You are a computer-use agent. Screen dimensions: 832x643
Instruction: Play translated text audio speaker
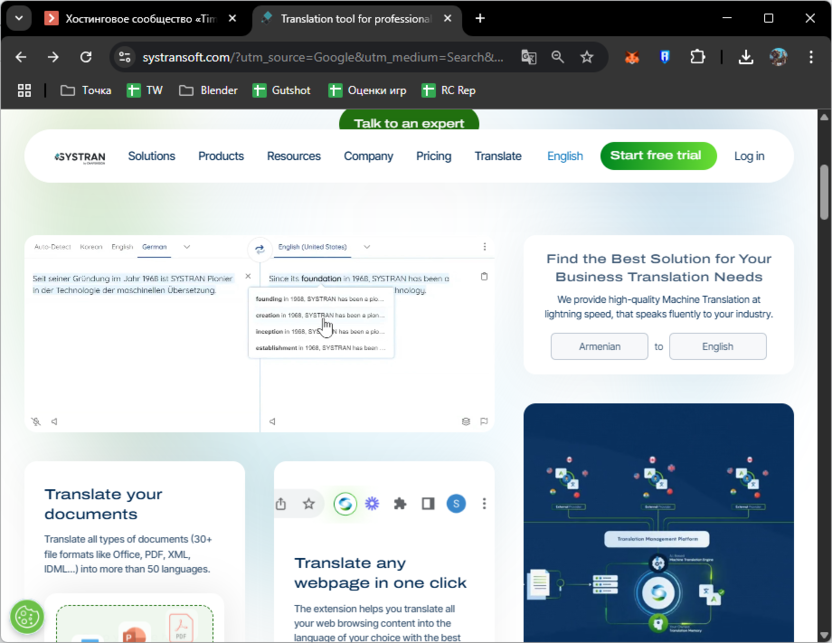click(x=272, y=422)
